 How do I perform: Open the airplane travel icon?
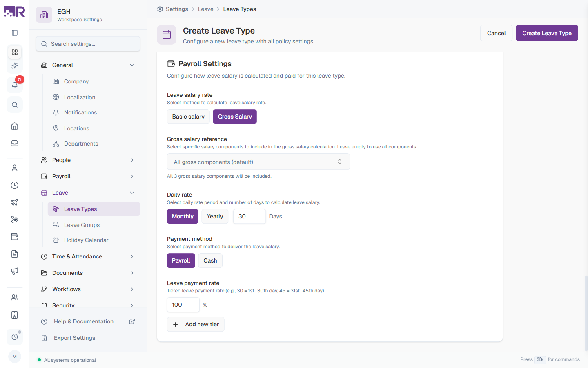[15, 202]
